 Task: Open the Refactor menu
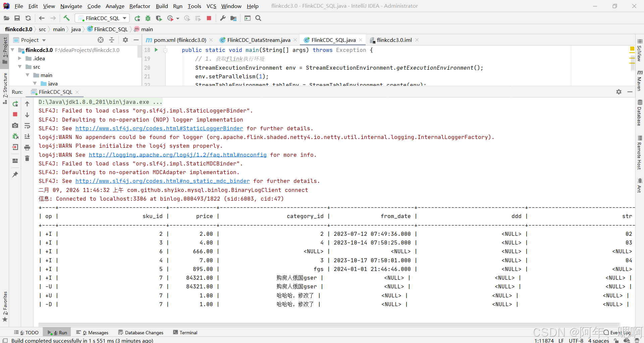(x=140, y=6)
